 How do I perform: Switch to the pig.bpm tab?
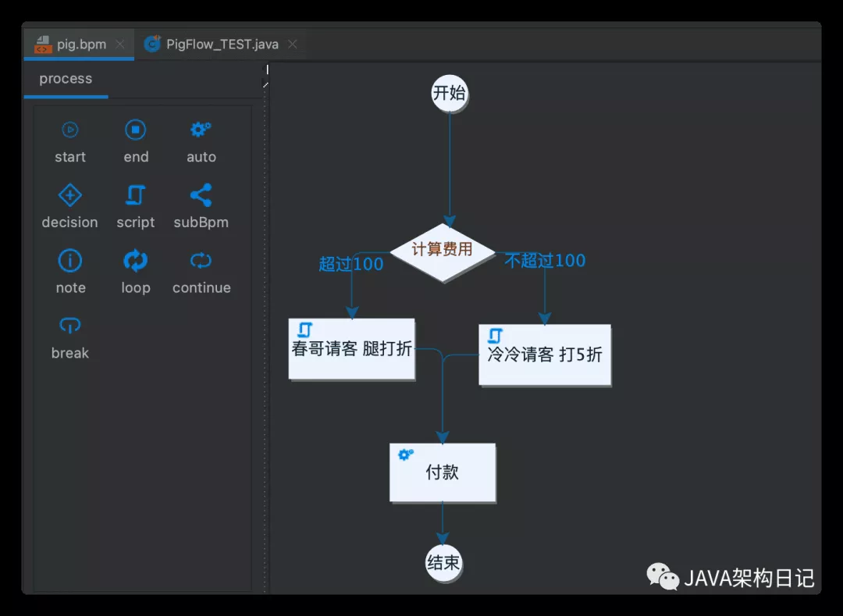click(x=79, y=44)
